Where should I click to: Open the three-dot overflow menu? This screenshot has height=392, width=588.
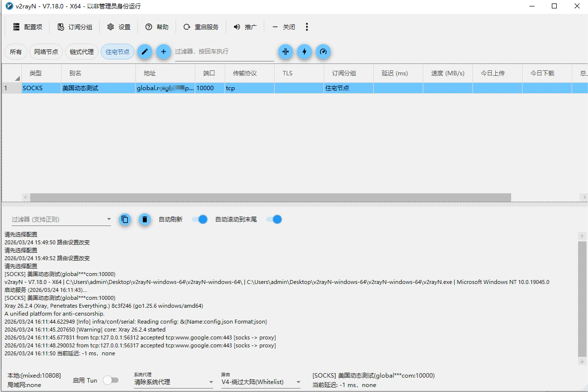[x=307, y=27]
